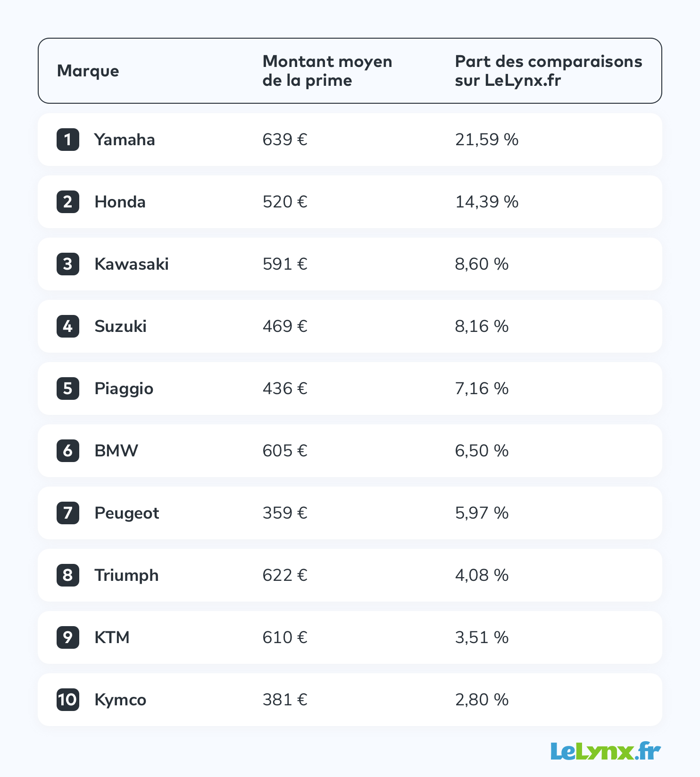Select the rank 3 badge for Kawasaki
The height and width of the screenshot is (777, 700).
click(x=68, y=264)
